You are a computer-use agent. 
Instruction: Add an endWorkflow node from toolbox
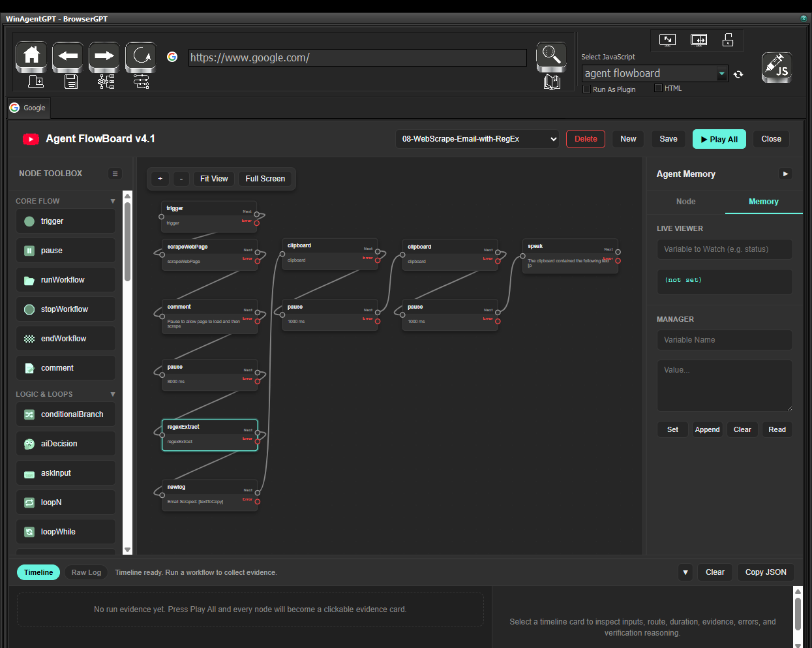click(x=66, y=339)
